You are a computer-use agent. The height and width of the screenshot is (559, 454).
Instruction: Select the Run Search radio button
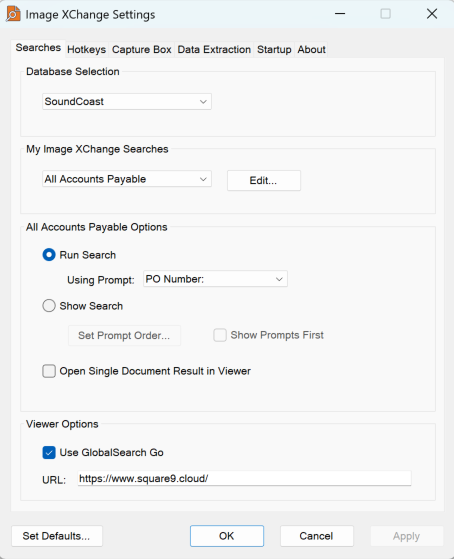coord(49,255)
